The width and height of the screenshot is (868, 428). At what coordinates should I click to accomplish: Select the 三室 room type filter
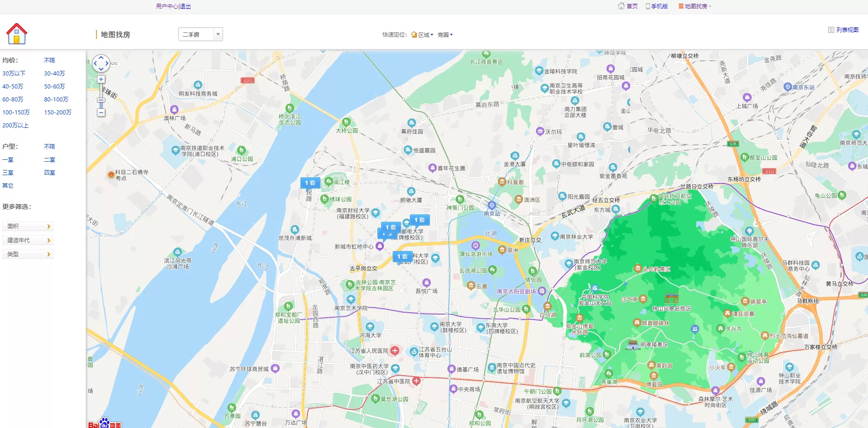pyautogui.click(x=8, y=173)
